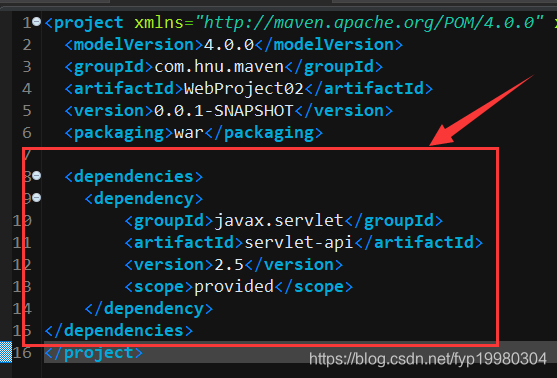Screen dimensions: 557x378
Task: Click line number 2 in the gutter
Action: pos(27,45)
